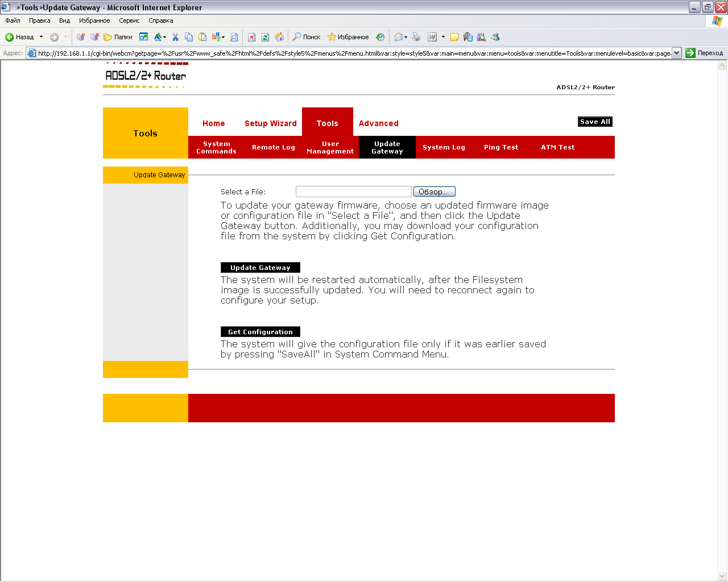728x582 pixels.
Task: Click the Back (Назад) navigation button
Action: 19,37
